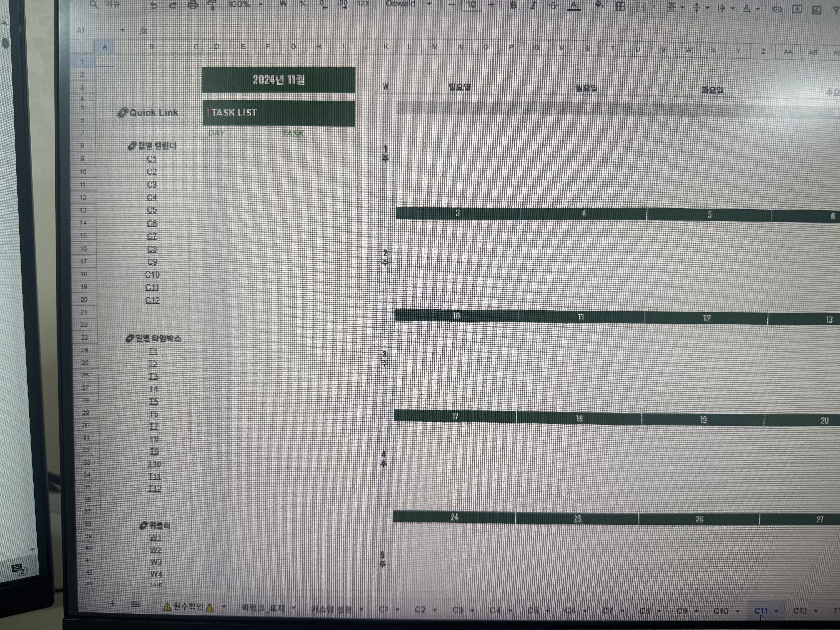
Task: Open C11 sheet tab dropdown arrow
Action: click(776, 611)
